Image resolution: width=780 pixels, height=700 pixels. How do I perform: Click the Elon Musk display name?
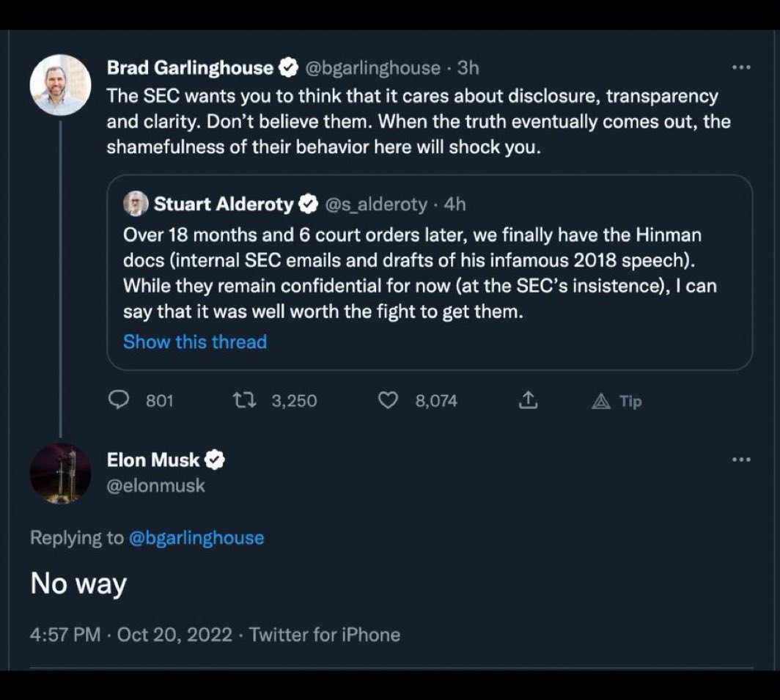[x=153, y=460]
